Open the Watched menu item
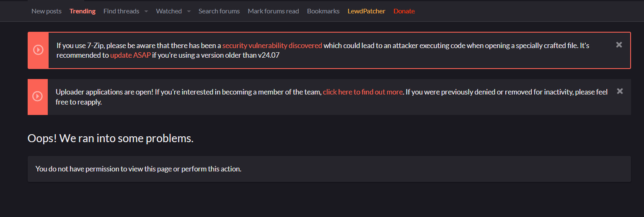This screenshot has width=644, height=217. click(x=169, y=11)
